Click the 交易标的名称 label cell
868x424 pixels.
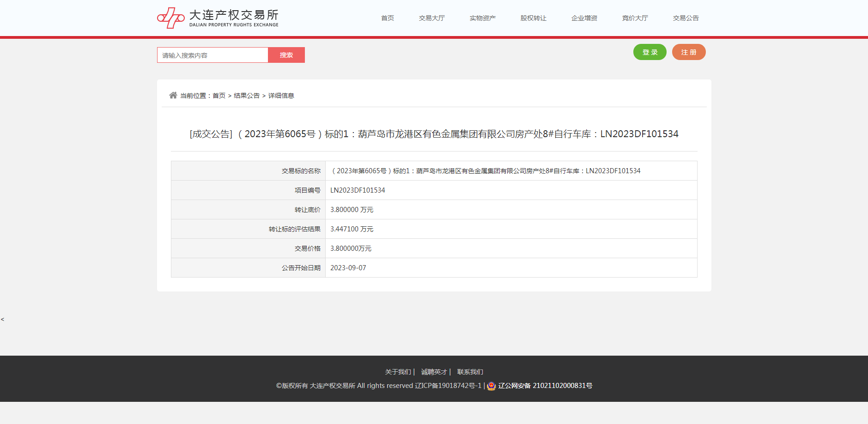tap(249, 171)
